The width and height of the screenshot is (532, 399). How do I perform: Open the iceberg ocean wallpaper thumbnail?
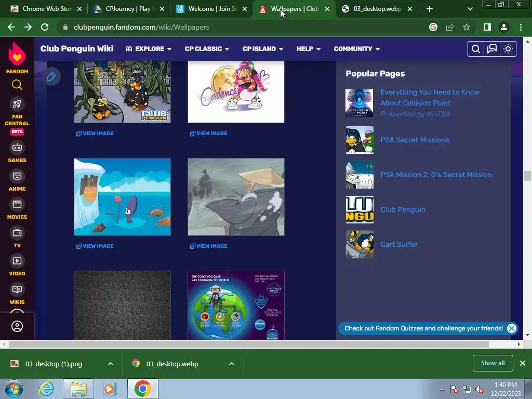(123, 197)
